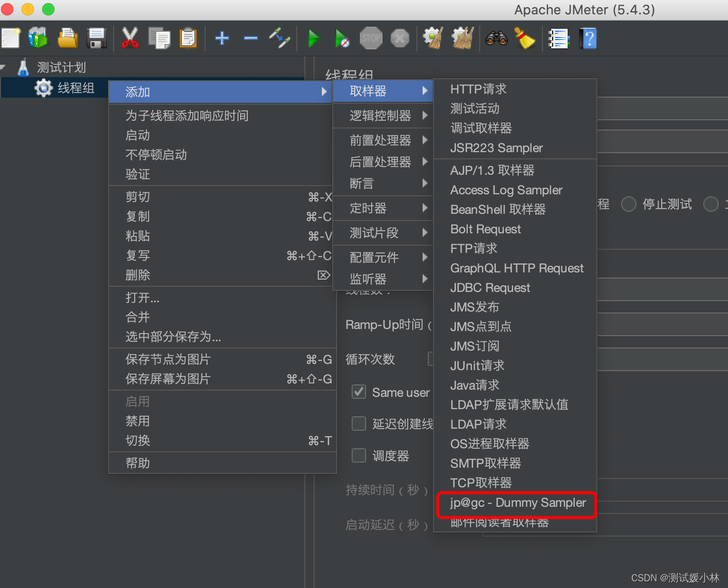Click the plus Expand All icon

(x=222, y=39)
